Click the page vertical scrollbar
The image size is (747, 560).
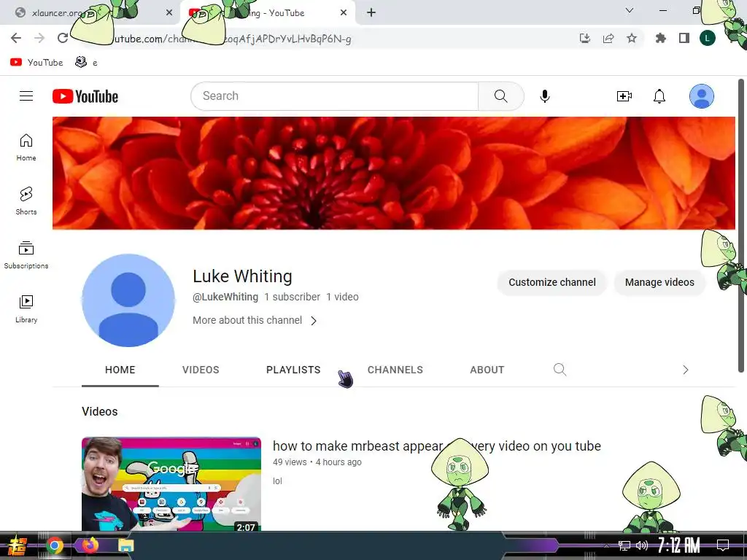tap(741, 226)
